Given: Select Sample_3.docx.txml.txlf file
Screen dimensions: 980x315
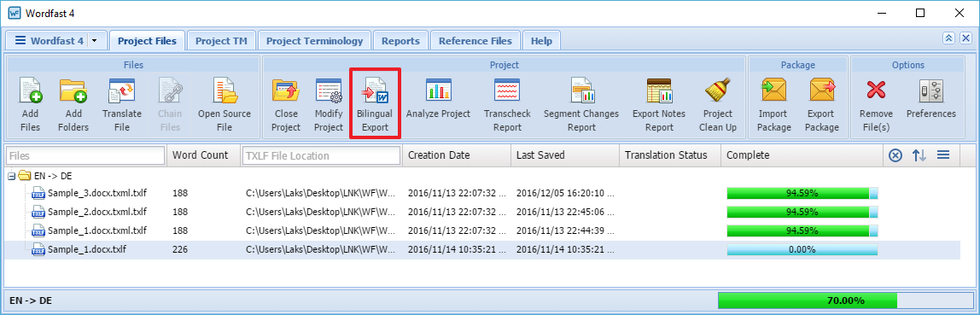Looking at the screenshot, I should (x=96, y=193).
